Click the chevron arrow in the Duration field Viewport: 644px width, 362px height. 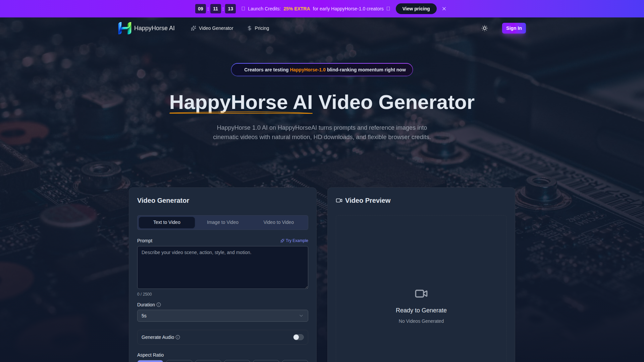coord(301,316)
